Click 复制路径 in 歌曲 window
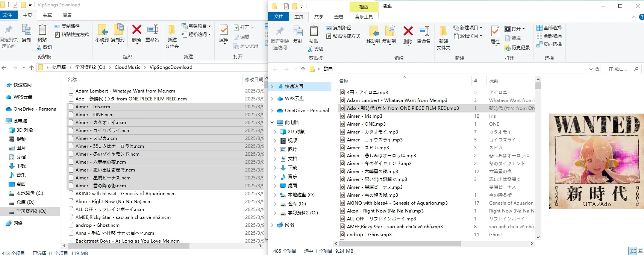This screenshot has height=255, width=644. [x=339, y=28]
